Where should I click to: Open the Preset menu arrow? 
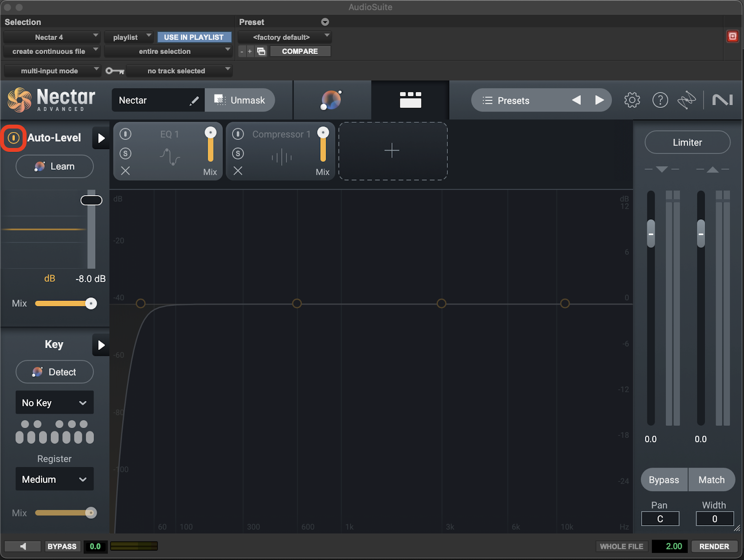tap(325, 22)
